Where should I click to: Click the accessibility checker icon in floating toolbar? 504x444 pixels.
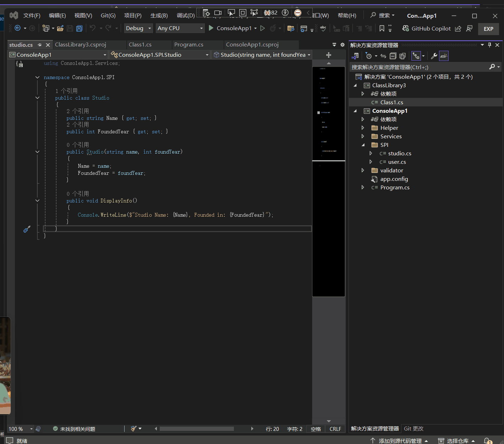click(285, 13)
